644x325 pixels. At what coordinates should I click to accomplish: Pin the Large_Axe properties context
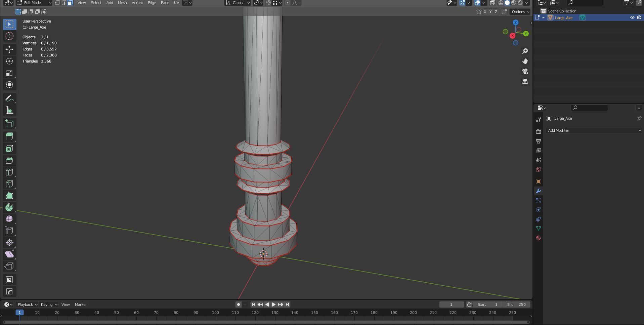[x=639, y=118]
